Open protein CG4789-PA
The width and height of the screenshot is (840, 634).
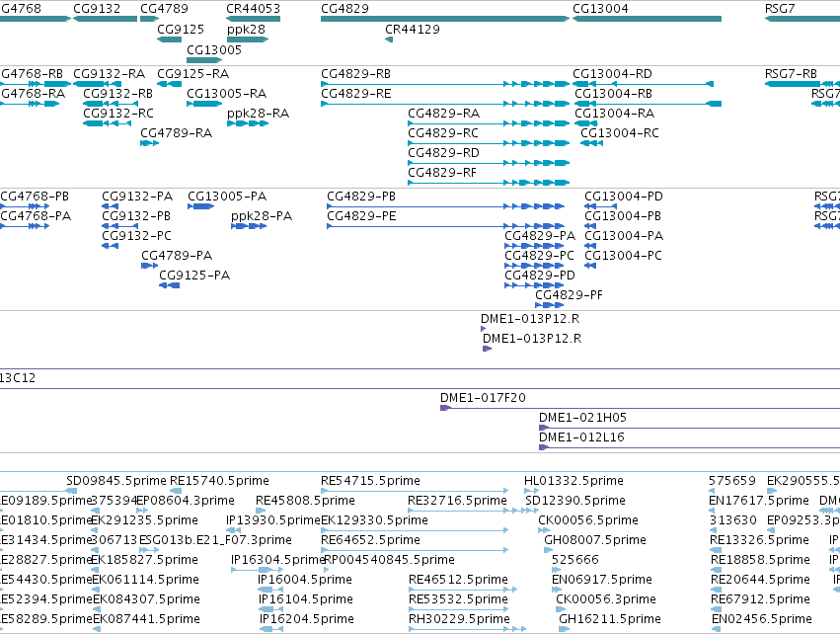point(177,256)
